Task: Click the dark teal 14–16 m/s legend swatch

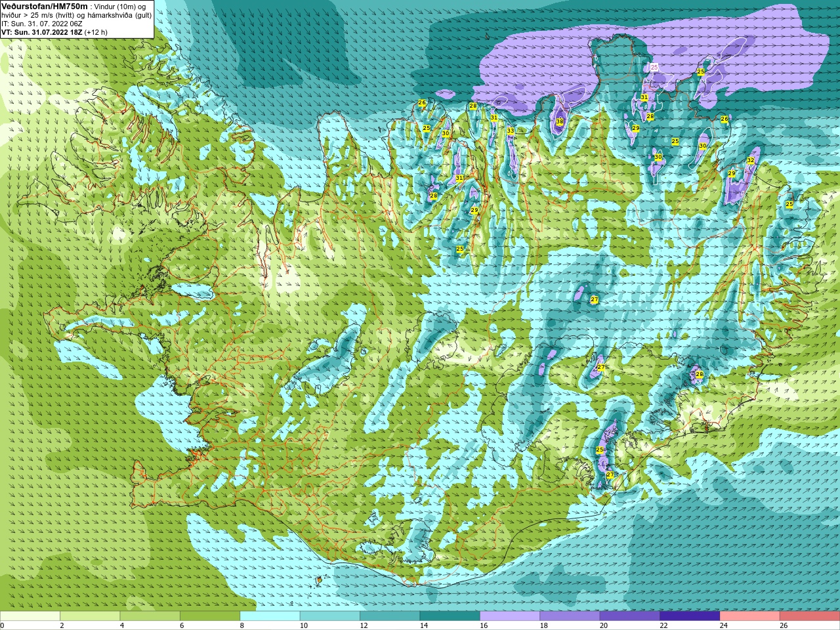Action: click(x=450, y=616)
